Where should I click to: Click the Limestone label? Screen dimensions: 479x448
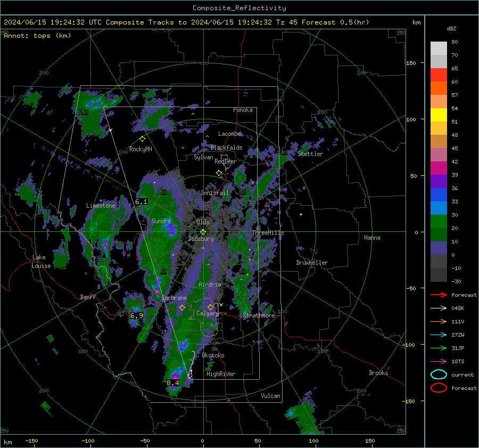pyautogui.click(x=101, y=206)
